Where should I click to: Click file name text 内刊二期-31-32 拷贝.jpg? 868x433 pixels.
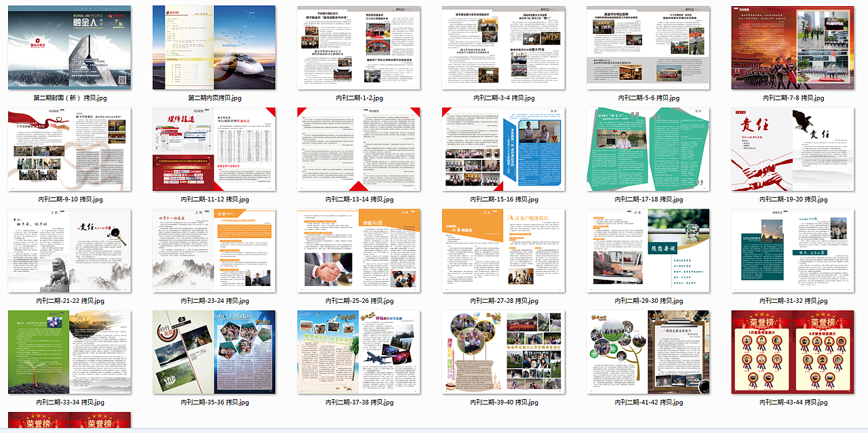pyautogui.click(x=793, y=302)
